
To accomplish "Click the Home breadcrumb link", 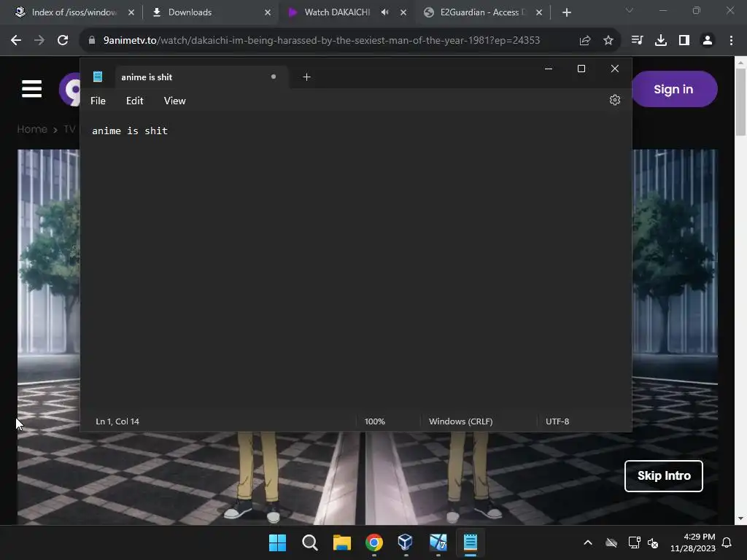I will tap(32, 129).
